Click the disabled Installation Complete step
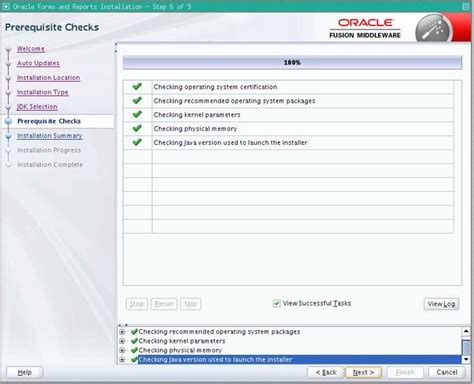 coord(50,165)
